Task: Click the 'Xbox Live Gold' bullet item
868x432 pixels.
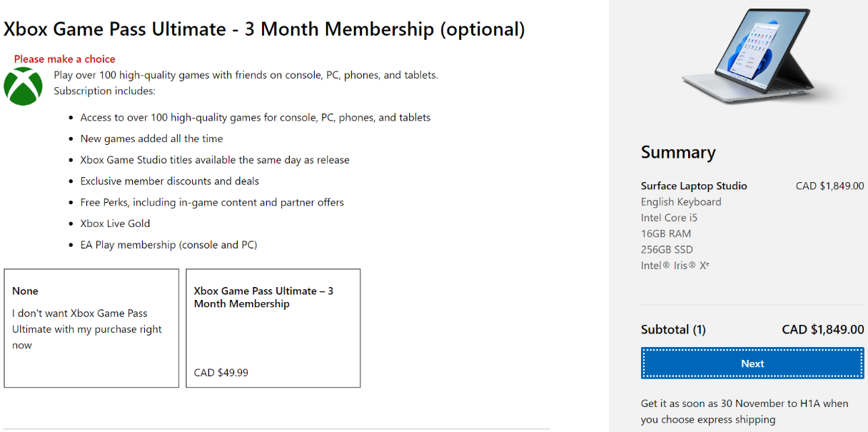Action: pos(115,223)
